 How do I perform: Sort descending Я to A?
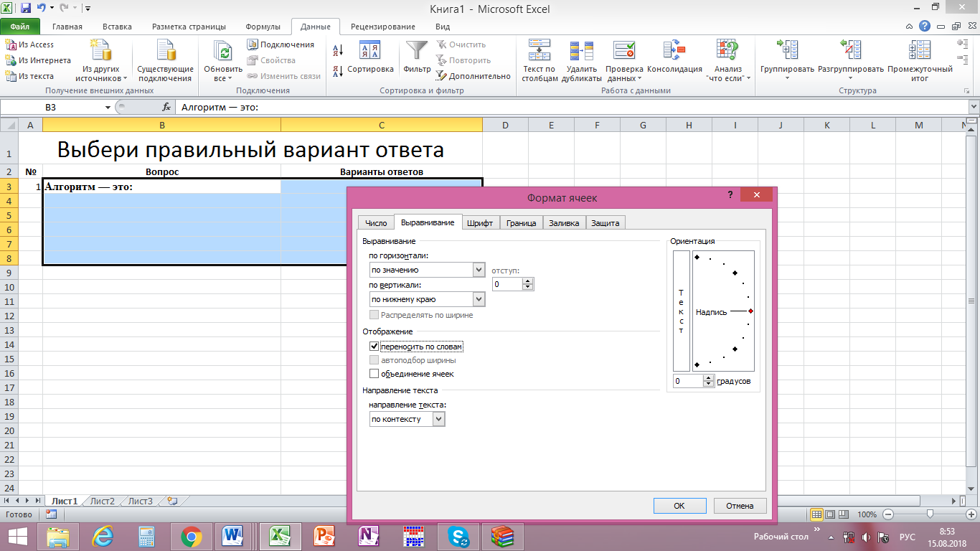coord(338,71)
